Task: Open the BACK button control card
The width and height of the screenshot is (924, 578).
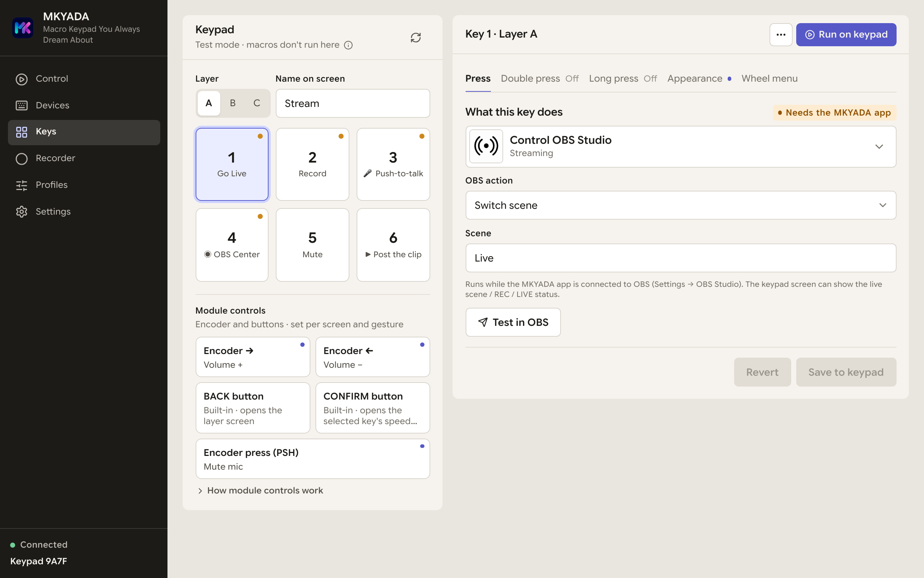Action: [253, 408]
